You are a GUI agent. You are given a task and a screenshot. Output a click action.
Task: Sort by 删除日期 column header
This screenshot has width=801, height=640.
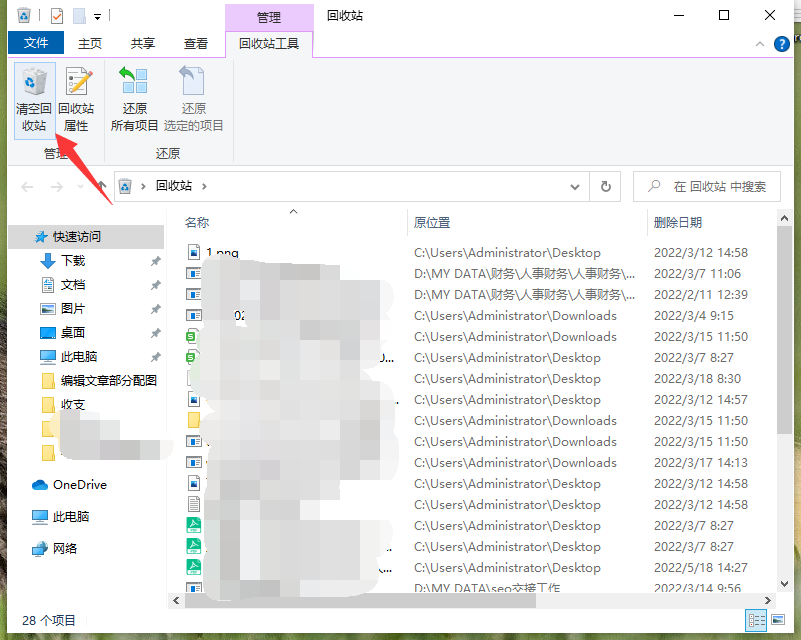pos(678,222)
